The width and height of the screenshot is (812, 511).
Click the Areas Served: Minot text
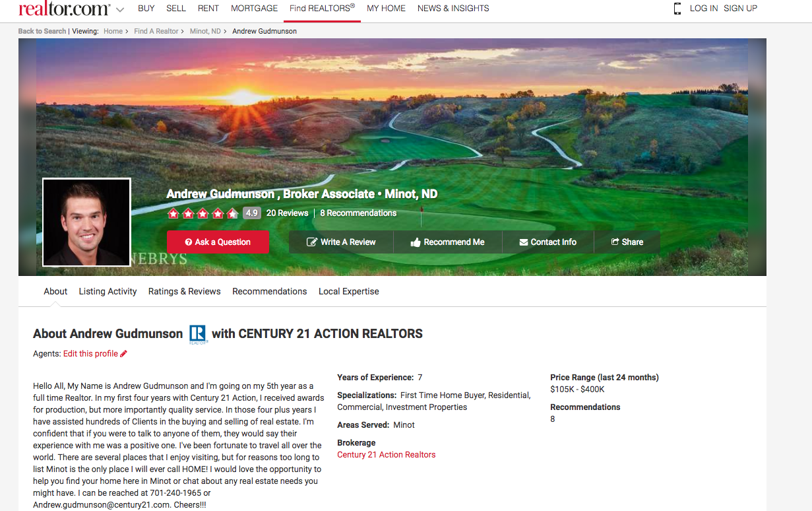pyautogui.click(x=376, y=425)
